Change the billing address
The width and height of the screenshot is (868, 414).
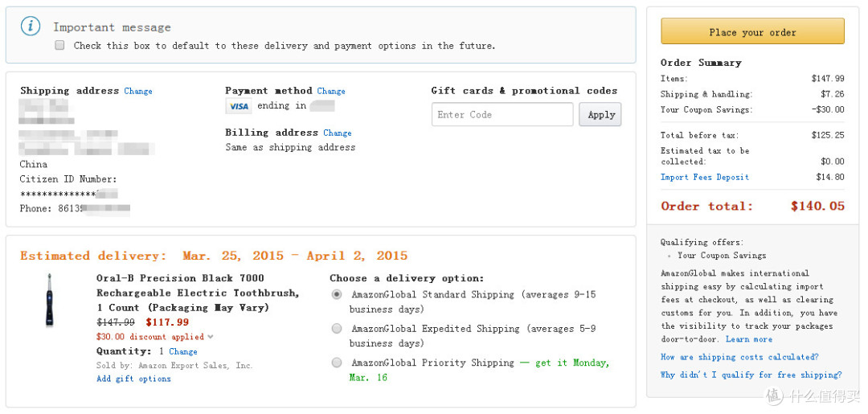pos(337,133)
